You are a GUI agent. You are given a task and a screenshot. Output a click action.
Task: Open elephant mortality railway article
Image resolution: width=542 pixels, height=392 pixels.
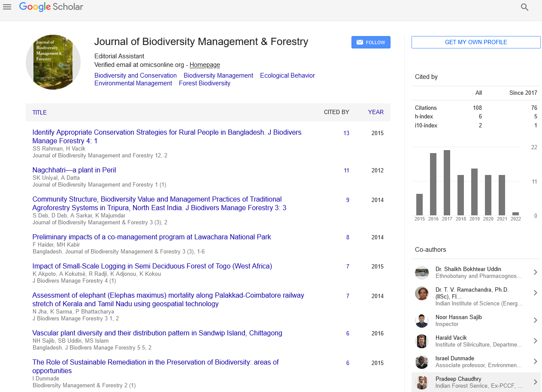tap(168, 299)
